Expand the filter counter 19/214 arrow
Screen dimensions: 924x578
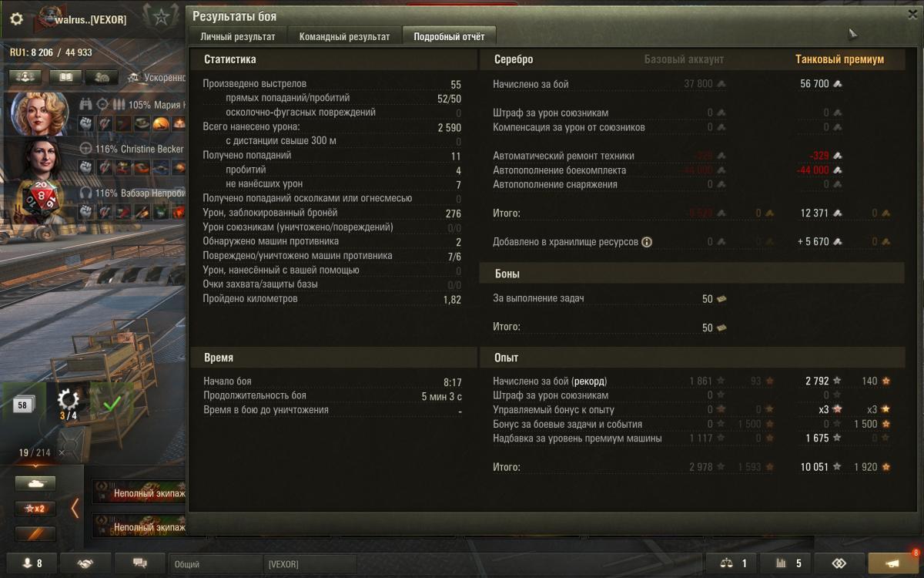(35, 465)
